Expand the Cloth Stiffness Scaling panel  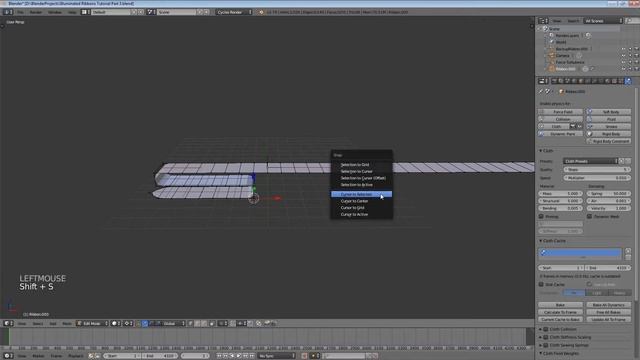[x=540, y=337]
